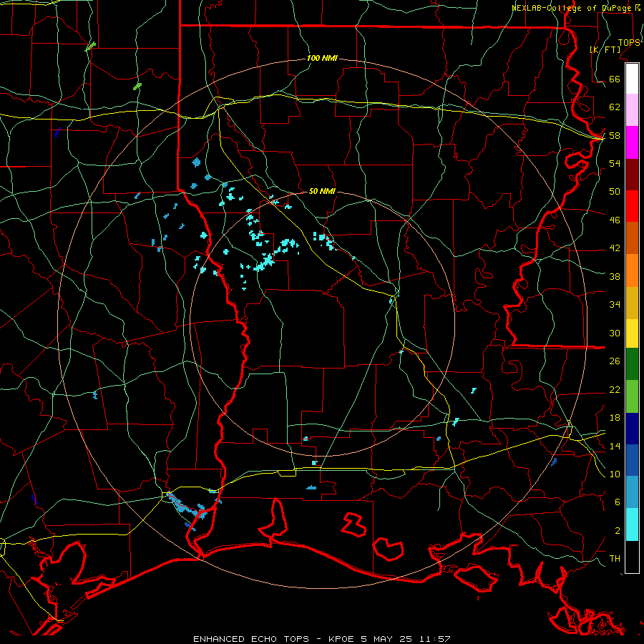Click the cyan 6 kft legend swatch

[x=632, y=525]
